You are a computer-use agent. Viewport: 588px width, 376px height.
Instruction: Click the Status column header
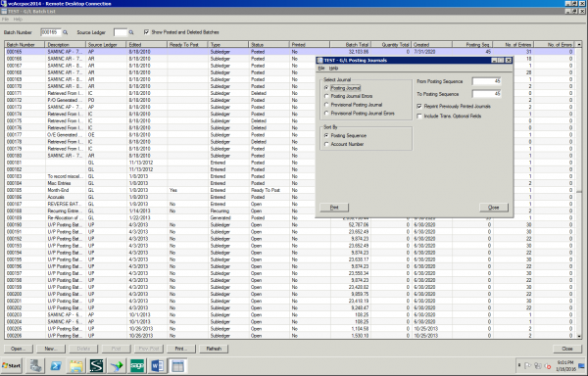[269, 45]
